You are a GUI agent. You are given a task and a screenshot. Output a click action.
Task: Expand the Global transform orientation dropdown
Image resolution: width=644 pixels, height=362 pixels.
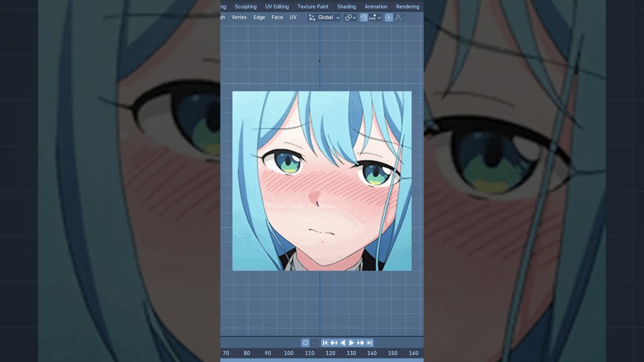(x=324, y=17)
